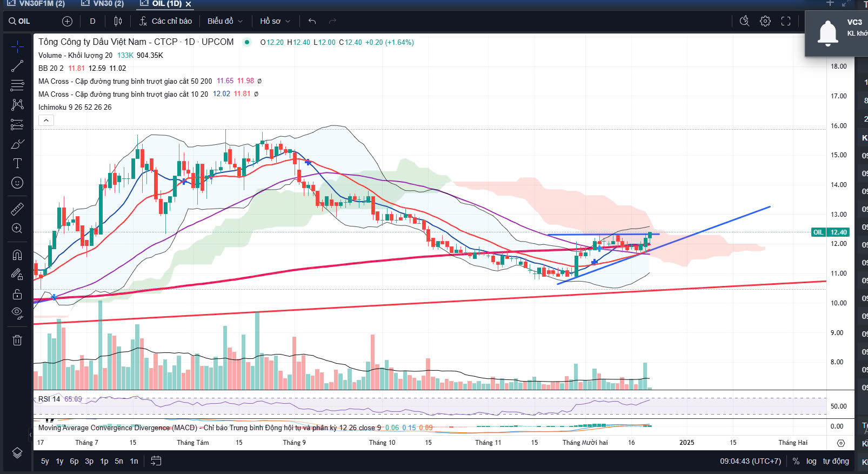Select the ruler measure tool
Screen dimensions: 868x474
tap(17, 209)
